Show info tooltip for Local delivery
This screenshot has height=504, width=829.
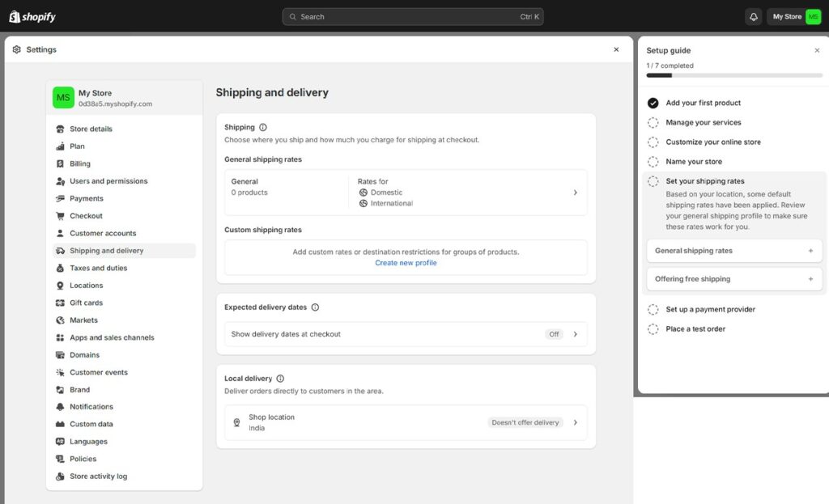pyautogui.click(x=280, y=379)
